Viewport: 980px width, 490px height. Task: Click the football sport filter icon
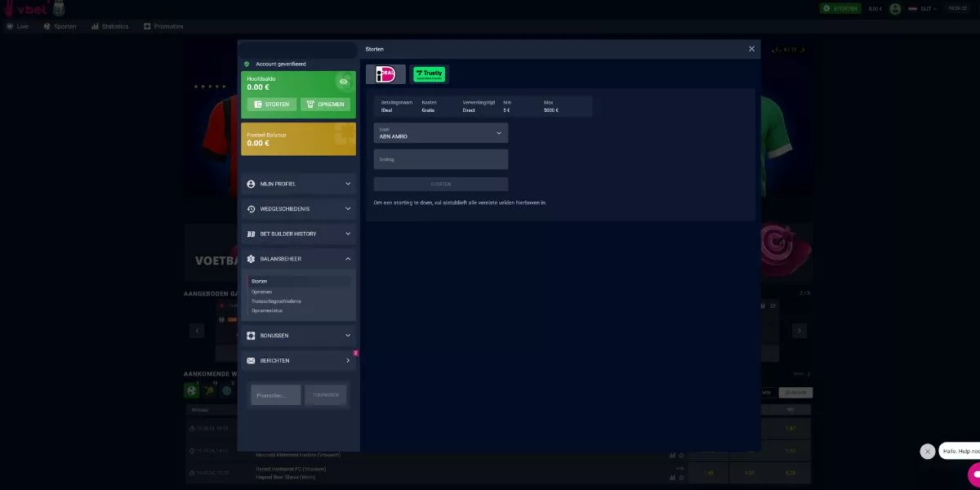(x=192, y=390)
